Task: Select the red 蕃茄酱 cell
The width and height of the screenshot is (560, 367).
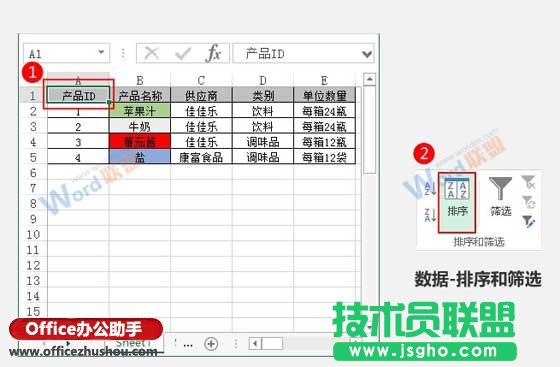Action: 140,142
